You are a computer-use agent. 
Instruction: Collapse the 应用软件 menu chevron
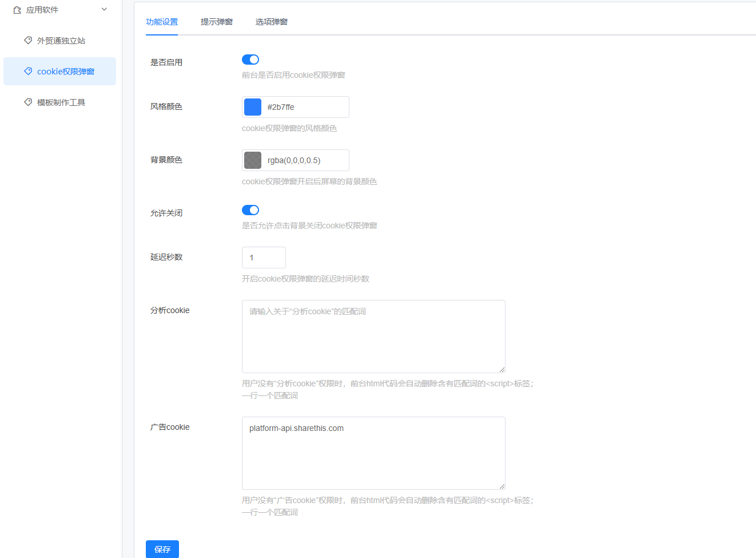tap(104, 9)
